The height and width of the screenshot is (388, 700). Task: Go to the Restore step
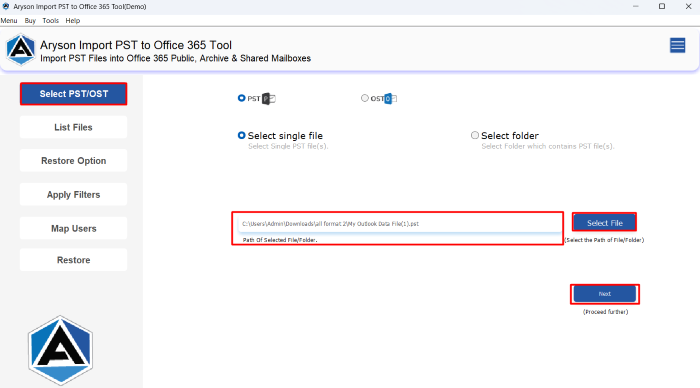tap(74, 260)
